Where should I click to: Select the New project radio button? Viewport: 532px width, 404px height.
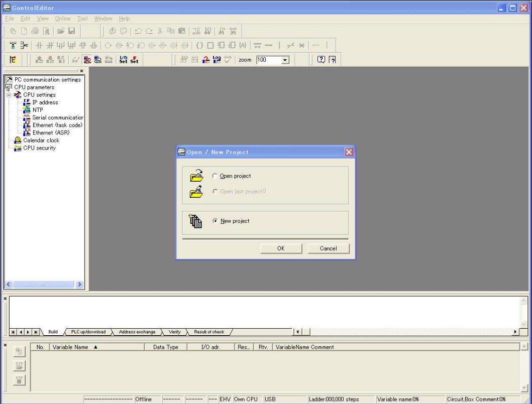(x=216, y=221)
